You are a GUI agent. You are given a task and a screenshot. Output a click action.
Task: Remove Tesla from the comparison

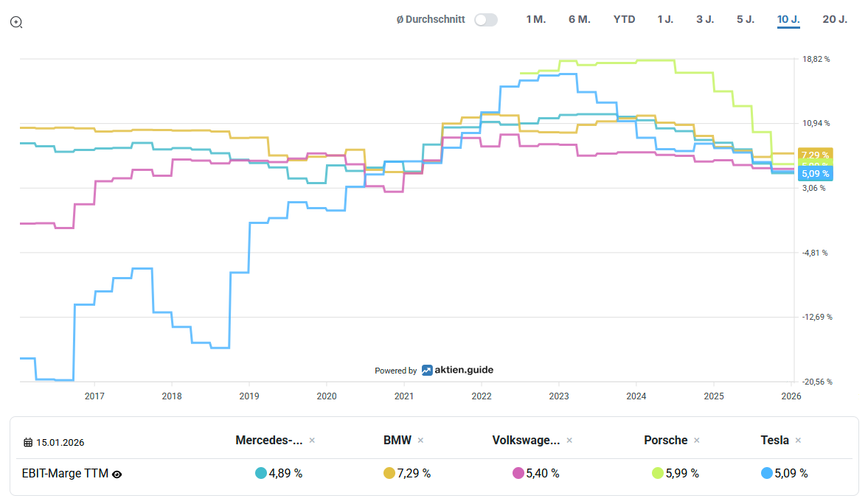(798, 440)
